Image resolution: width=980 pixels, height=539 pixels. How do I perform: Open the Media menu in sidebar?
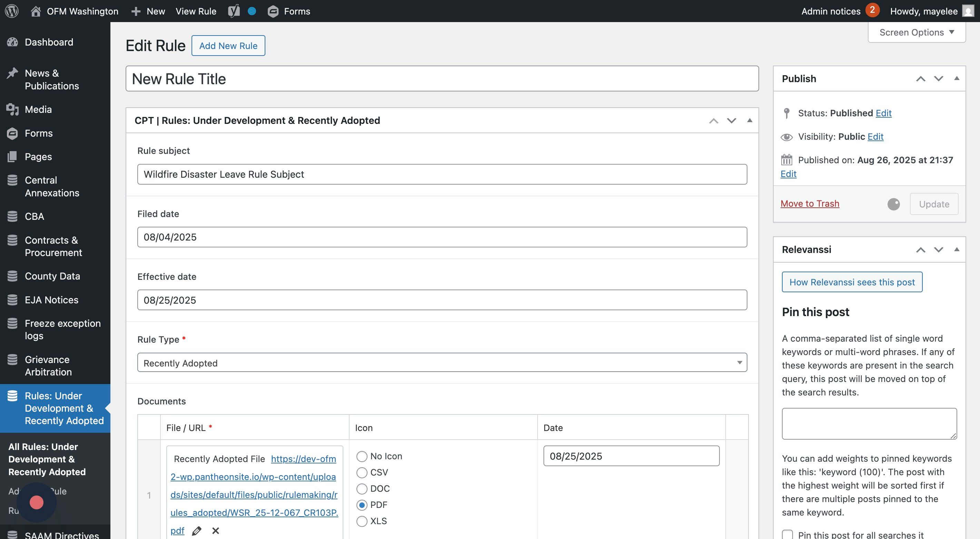pyautogui.click(x=38, y=109)
